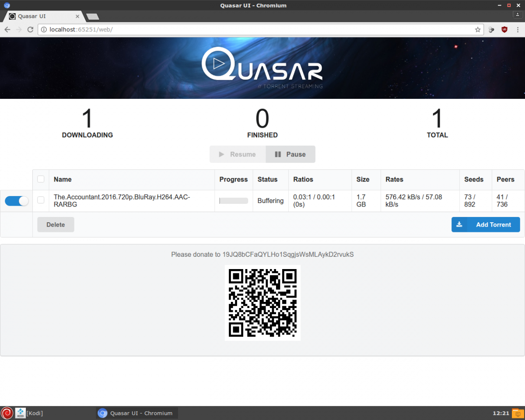Click the Delete button
Viewport: 525px width, 420px height.
tap(56, 224)
